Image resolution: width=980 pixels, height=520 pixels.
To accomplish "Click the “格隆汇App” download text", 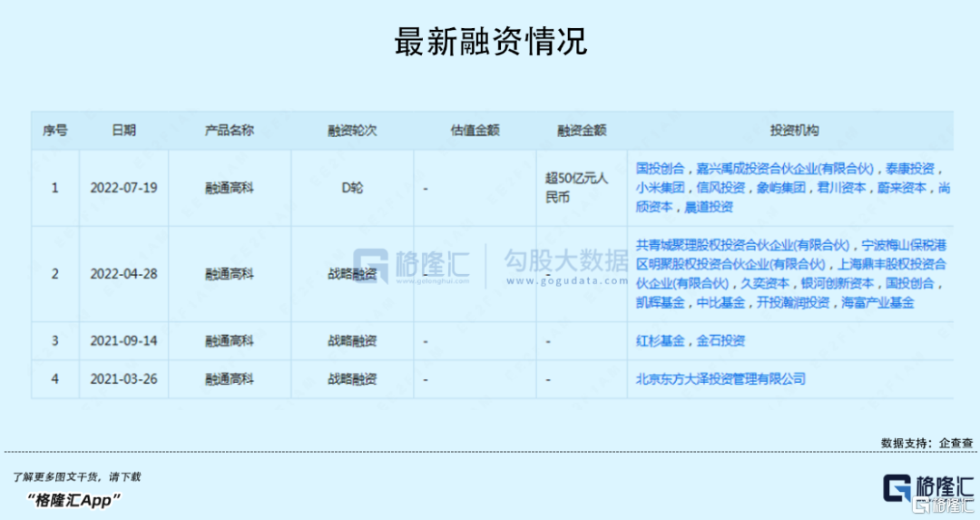I will (74, 500).
